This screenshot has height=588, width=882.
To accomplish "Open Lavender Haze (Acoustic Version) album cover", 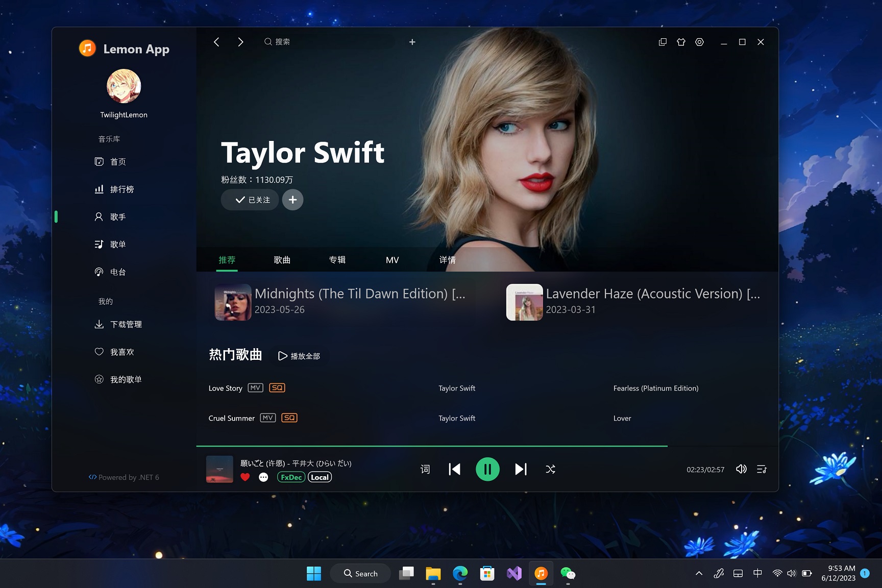I will tap(524, 302).
